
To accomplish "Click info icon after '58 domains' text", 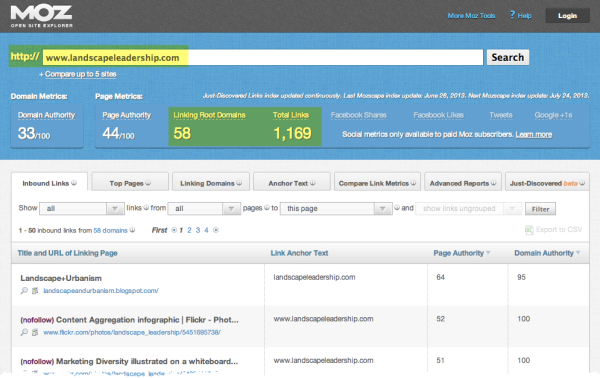I will 132,230.
